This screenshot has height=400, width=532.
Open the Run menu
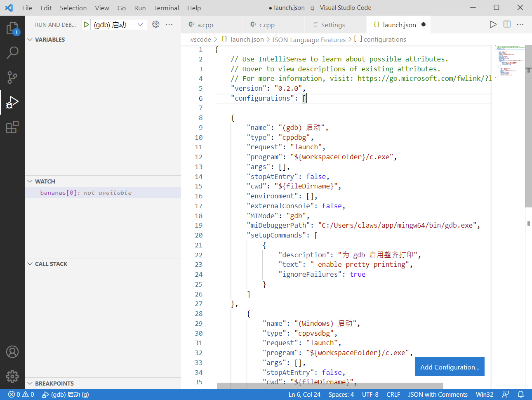pyautogui.click(x=140, y=8)
